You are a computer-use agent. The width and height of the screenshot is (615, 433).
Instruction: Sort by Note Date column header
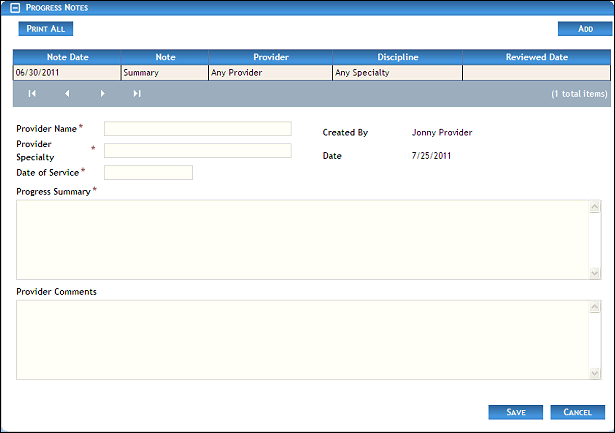[66, 57]
